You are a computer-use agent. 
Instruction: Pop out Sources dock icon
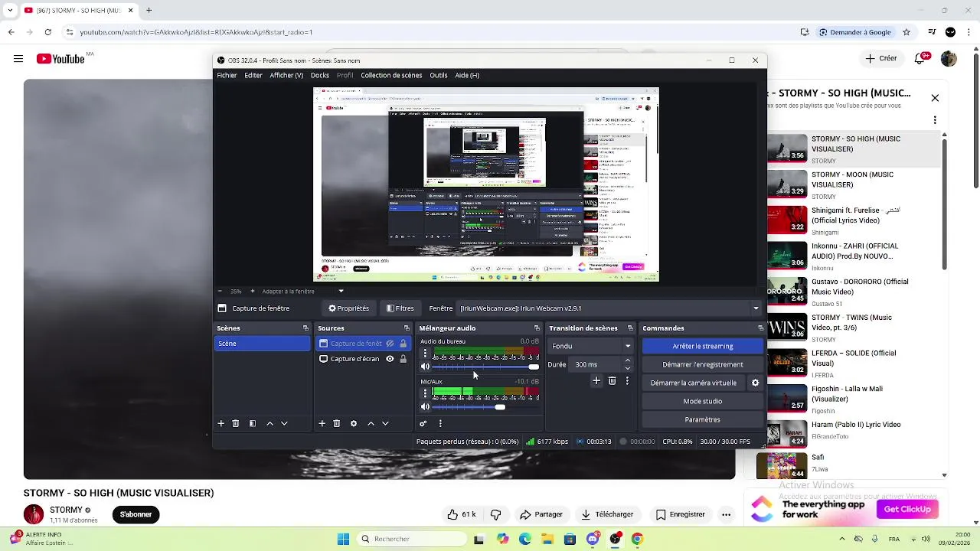407,328
